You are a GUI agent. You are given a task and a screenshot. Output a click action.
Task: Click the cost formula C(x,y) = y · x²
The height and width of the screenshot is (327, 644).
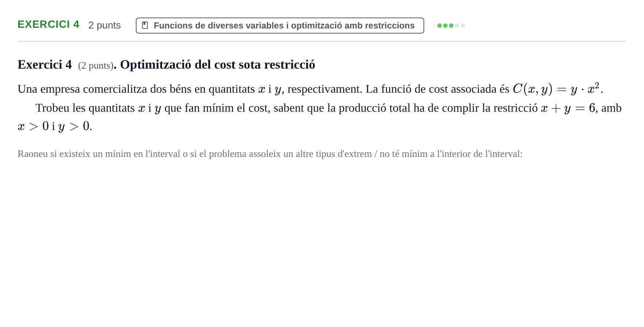556,89
